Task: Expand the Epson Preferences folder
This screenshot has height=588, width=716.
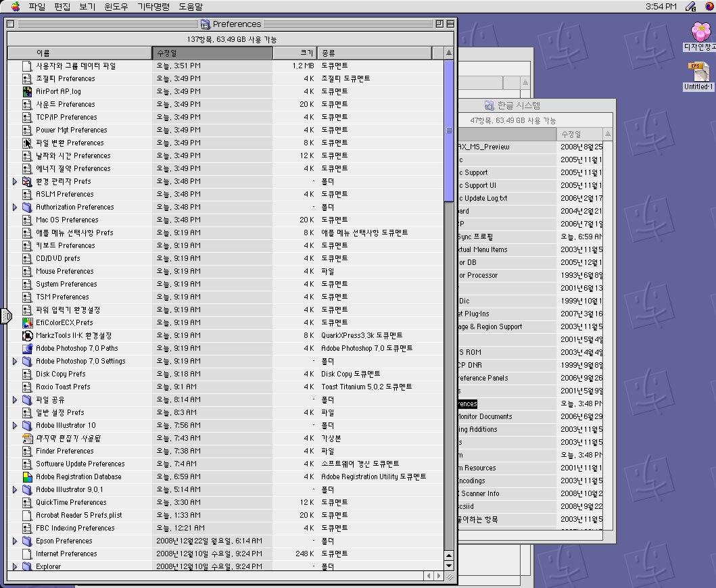Action: (x=15, y=541)
